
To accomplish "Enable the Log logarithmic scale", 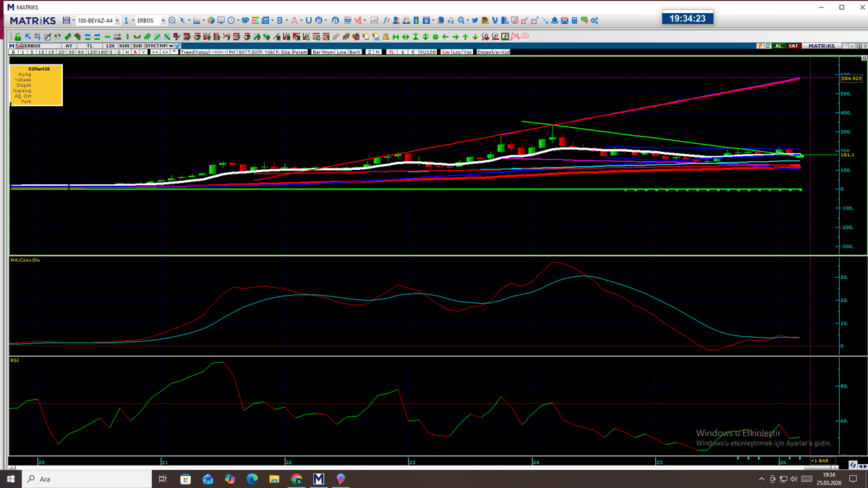I will click(x=456, y=52).
